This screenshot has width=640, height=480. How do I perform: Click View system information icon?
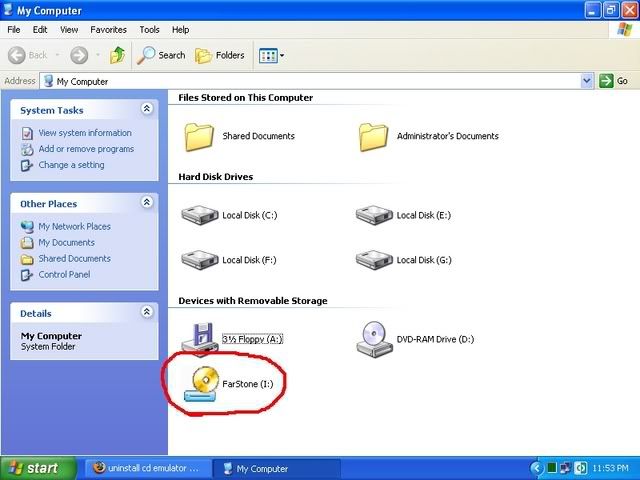[x=27, y=133]
